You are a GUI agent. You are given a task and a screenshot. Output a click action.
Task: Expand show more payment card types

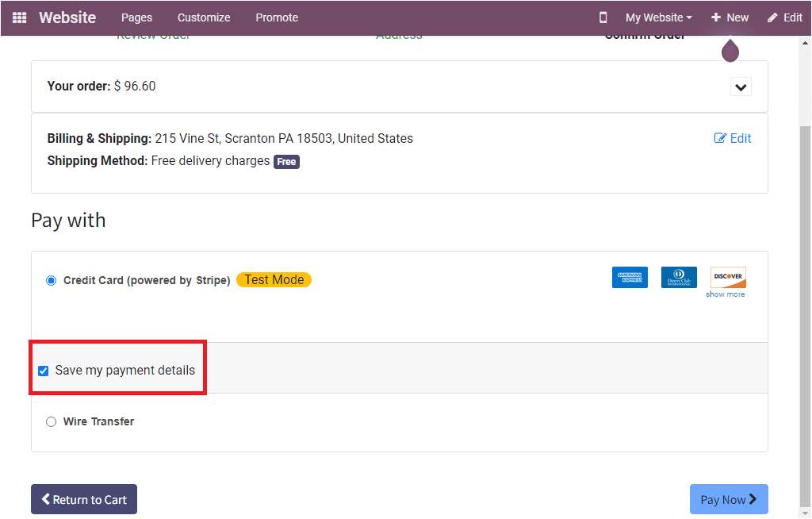click(x=726, y=294)
